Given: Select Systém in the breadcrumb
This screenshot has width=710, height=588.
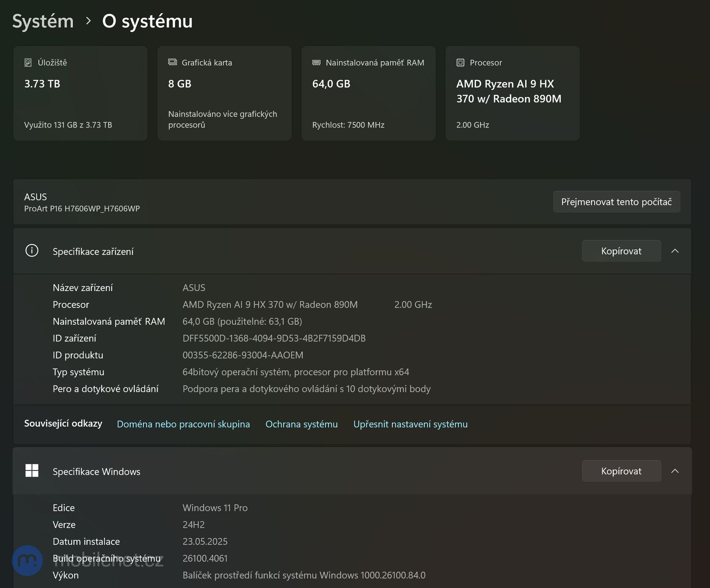Looking at the screenshot, I should [43, 21].
